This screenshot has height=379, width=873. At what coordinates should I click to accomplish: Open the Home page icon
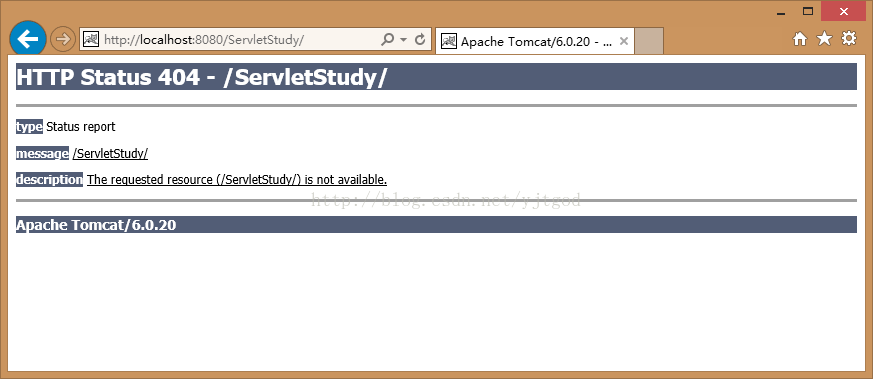[800, 39]
